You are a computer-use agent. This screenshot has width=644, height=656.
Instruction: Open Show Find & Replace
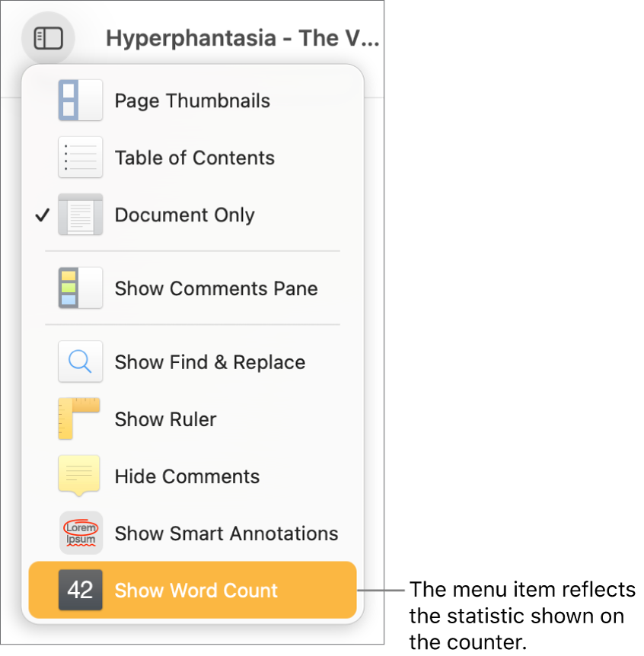209,361
